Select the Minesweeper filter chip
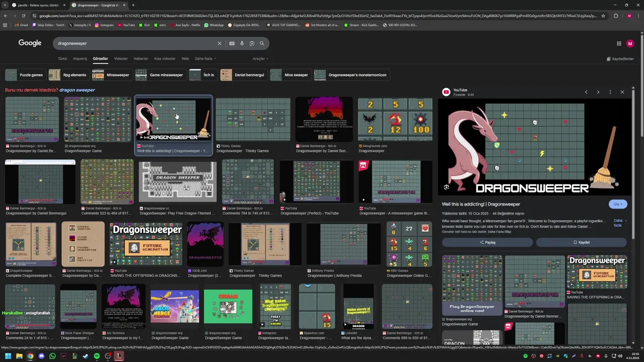The width and height of the screenshot is (644, 362). pyautogui.click(x=112, y=75)
